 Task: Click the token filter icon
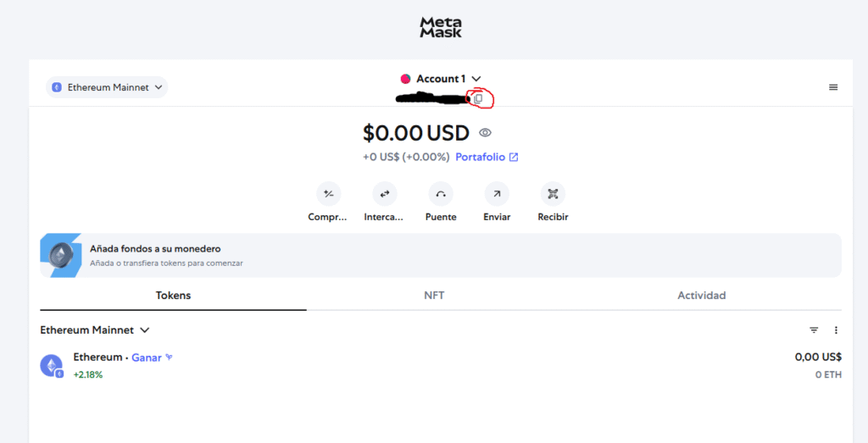click(x=814, y=330)
